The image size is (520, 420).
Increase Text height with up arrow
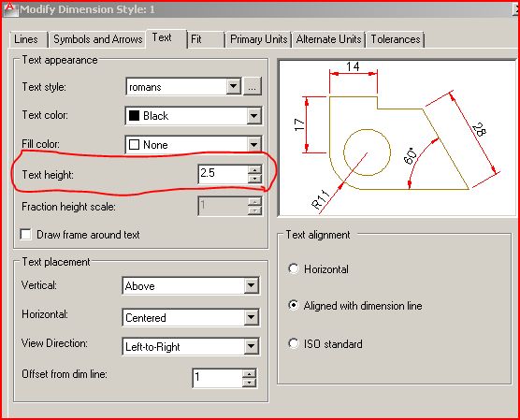[x=254, y=170]
